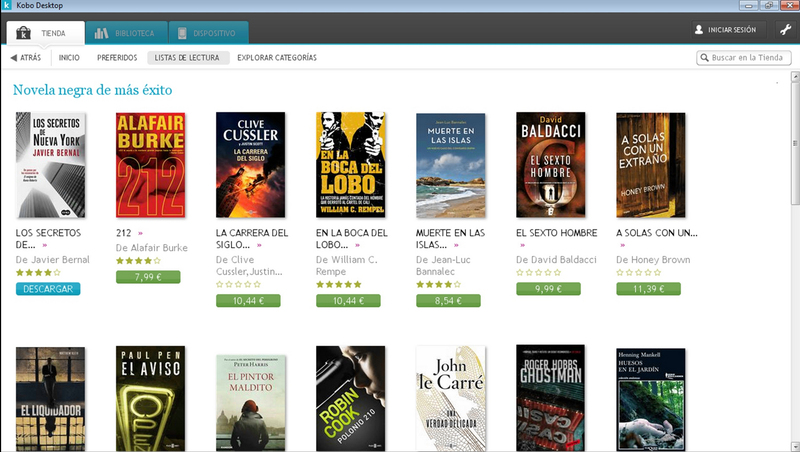Focus the Buscar en la Tienda search field
The height and width of the screenshot is (452, 800).
[x=744, y=58]
